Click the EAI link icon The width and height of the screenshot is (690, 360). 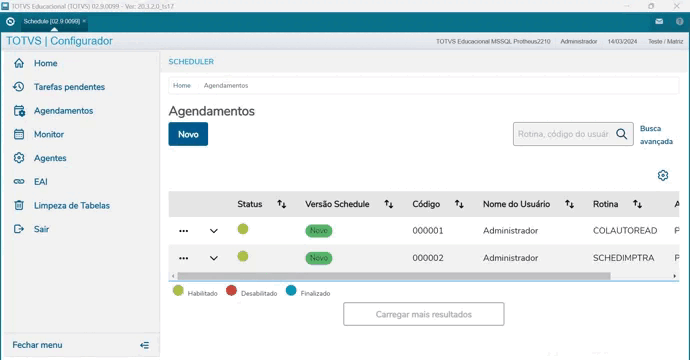(x=19, y=182)
